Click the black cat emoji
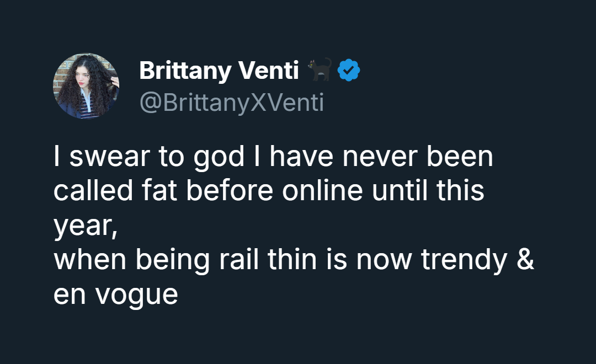The width and height of the screenshot is (596, 364). pyautogui.click(x=320, y=70)
